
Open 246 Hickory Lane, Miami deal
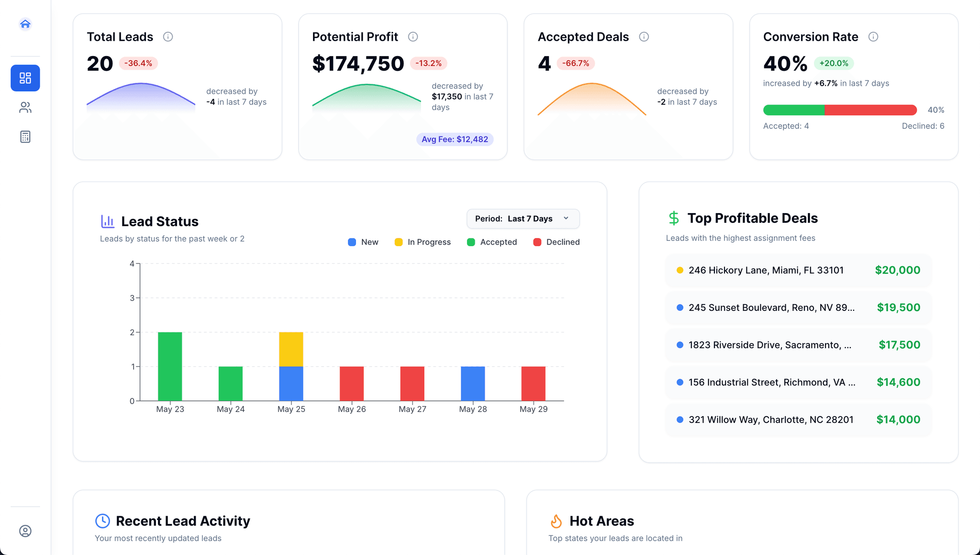point(798,270)
